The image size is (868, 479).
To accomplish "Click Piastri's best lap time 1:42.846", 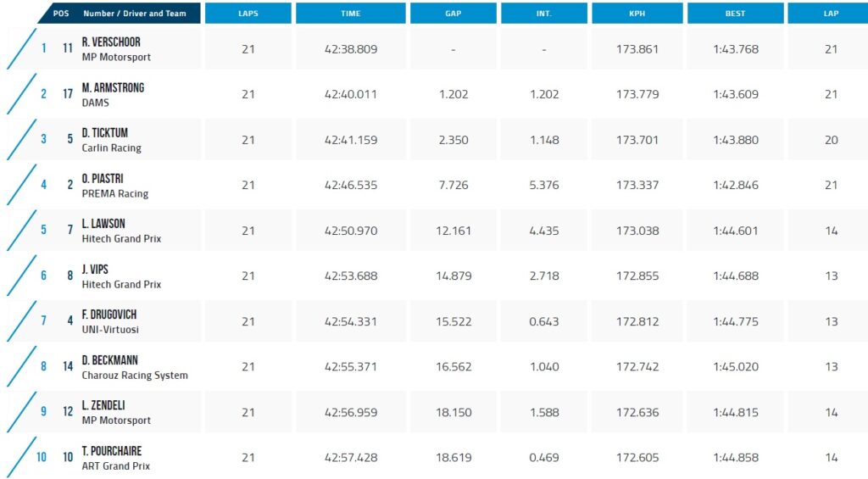I will (x=735, y=186).
